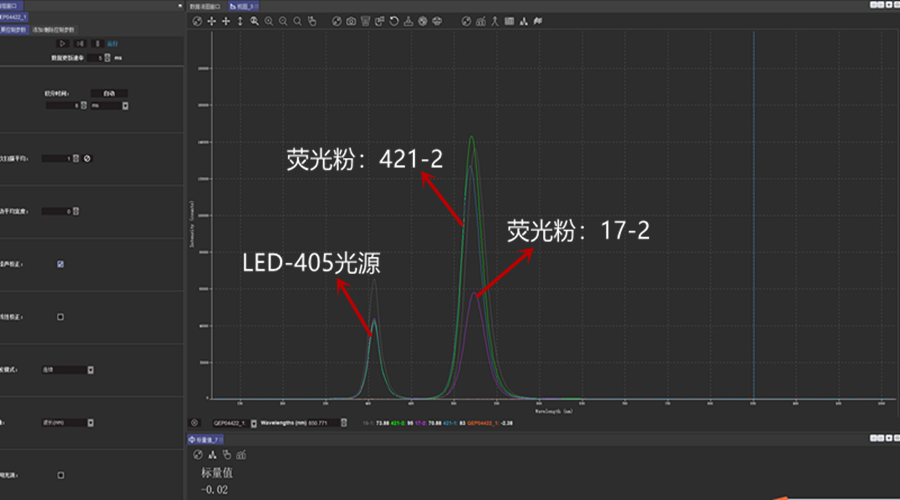
Task: Toggle the bottom checkbox in left panel
Action: (61, 475)
